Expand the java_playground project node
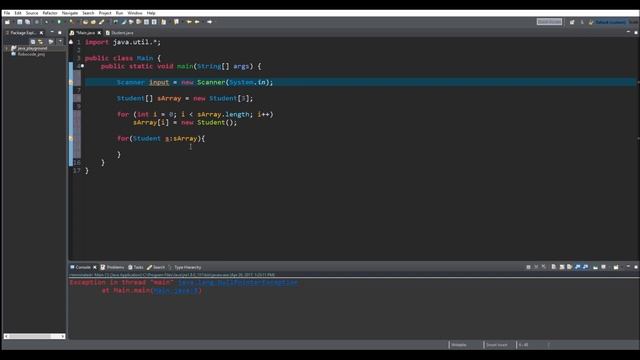This screenshot has height=360, width=640. (6, 48)
